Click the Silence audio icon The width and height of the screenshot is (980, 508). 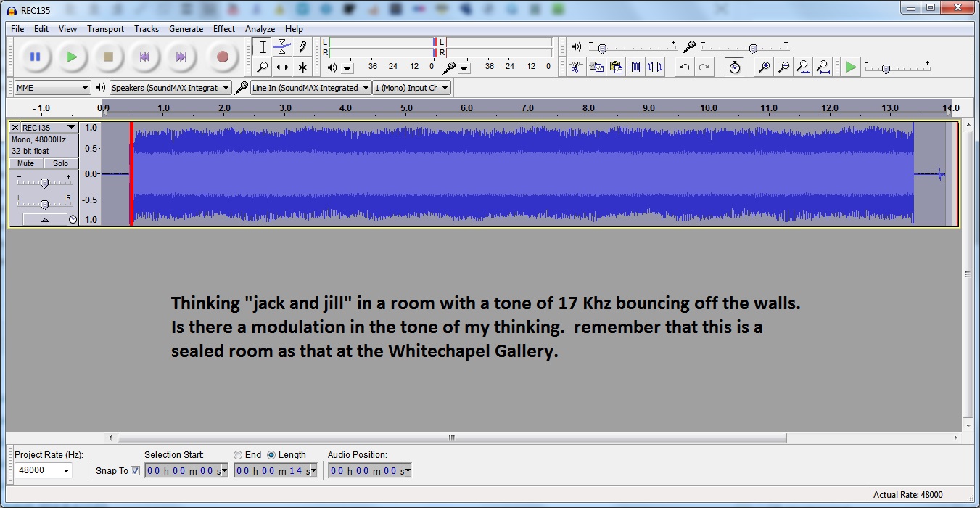pyautogui.click(x=655, y=67)
